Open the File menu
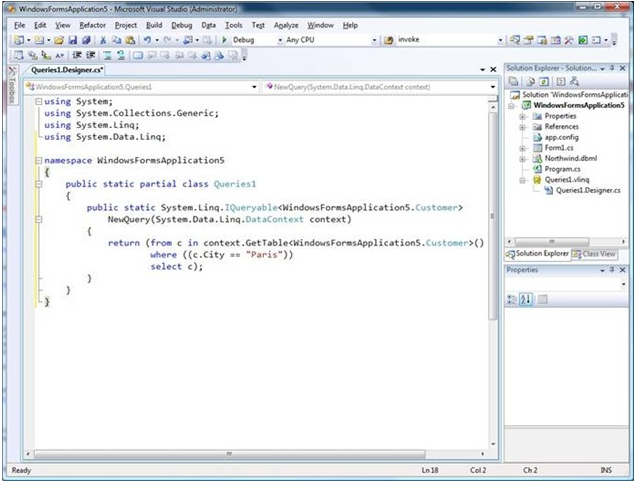Screen dimensions: 639x482 (20, 25)
